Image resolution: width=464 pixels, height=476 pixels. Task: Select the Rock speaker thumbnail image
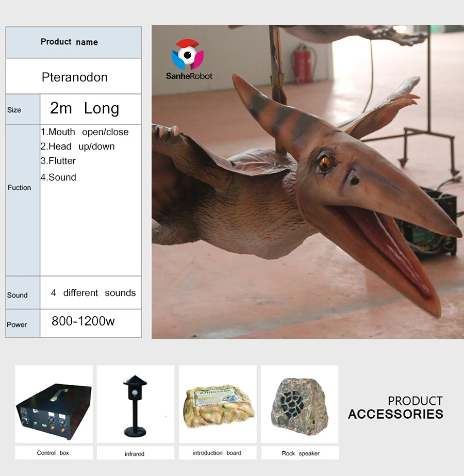pyautogui.click(x=300, y=404)
